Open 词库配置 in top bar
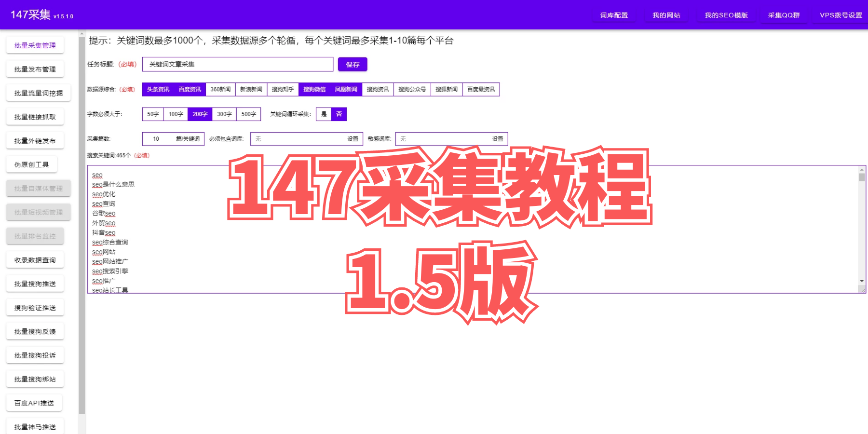The height and width of the screenshot is (434, 868). tap(614, 15)
